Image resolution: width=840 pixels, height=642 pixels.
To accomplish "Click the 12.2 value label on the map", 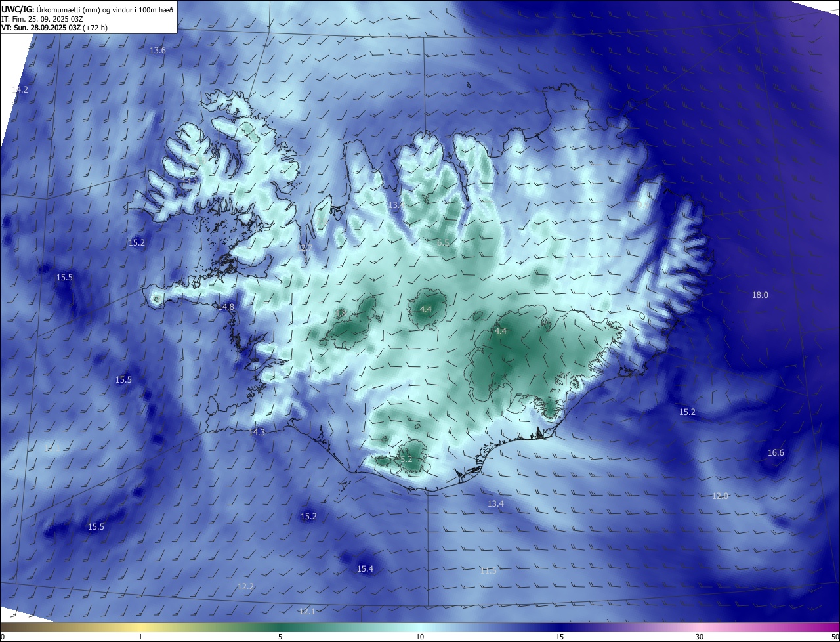I will [245, 587].
